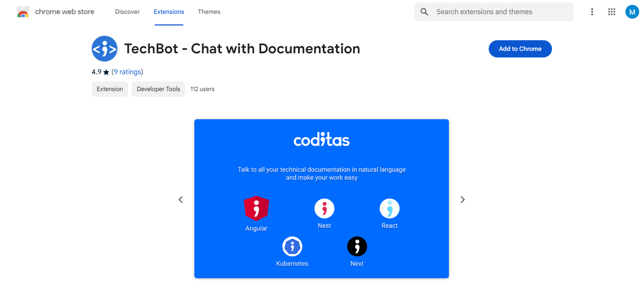Click the TechBot extension logo icon
Screen dimensions: 644x291
[x=104, y=49]
